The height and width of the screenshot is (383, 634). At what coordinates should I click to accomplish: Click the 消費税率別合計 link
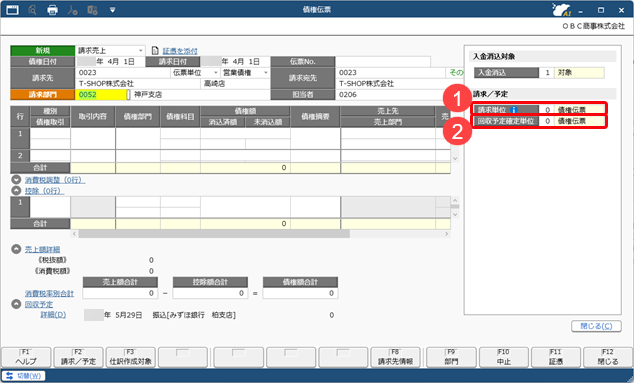point(49,294)
